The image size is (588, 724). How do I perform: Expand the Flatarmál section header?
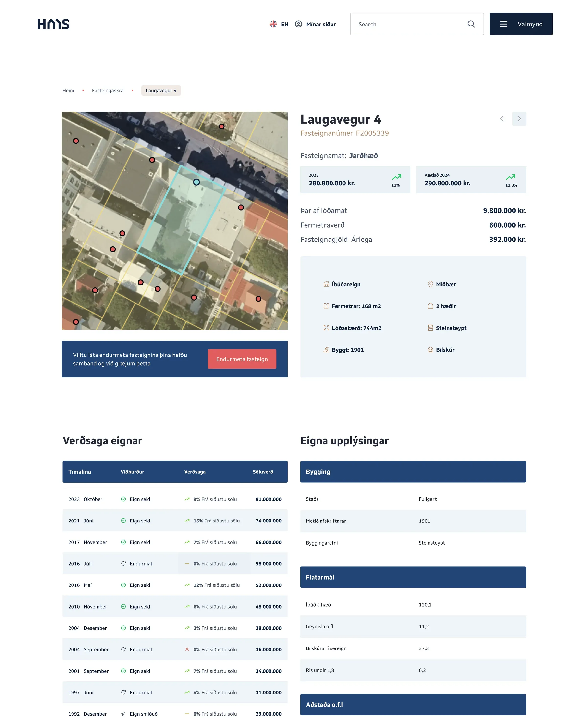[x=413, y=577]
